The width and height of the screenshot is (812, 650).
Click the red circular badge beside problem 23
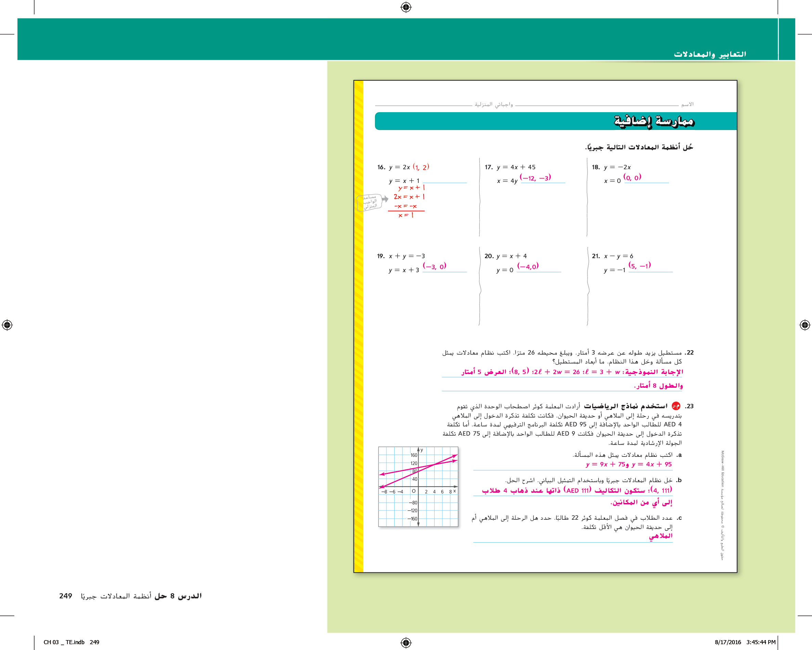click(676, 406)
